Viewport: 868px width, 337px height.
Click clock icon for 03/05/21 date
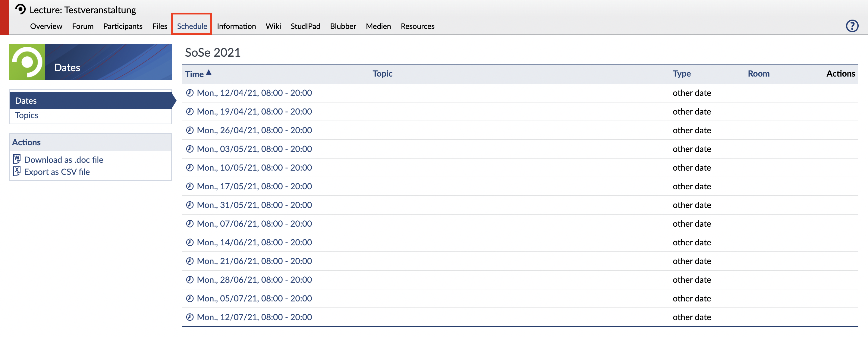point(190,149)
